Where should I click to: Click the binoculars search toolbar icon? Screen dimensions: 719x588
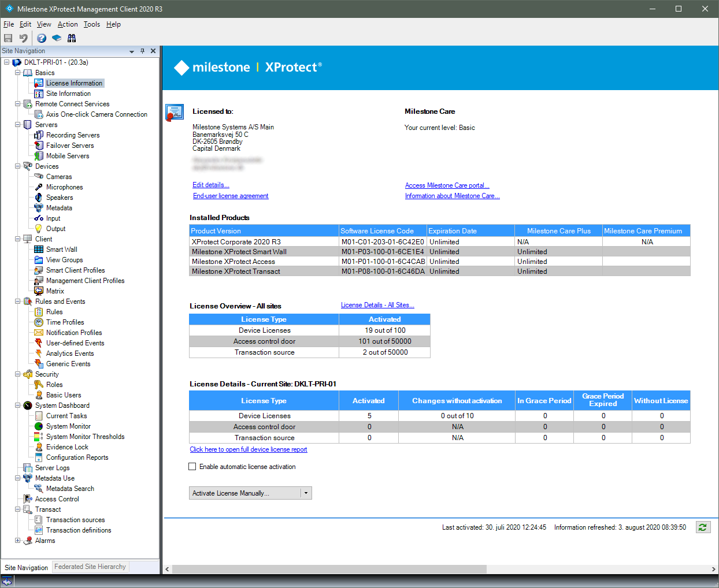coord(72,38)
